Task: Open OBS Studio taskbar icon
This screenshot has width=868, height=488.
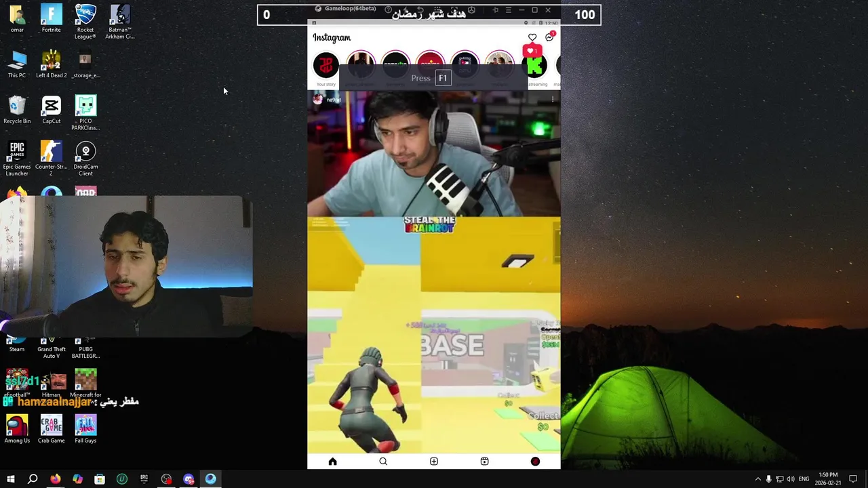Action: (x=167, y=479)
